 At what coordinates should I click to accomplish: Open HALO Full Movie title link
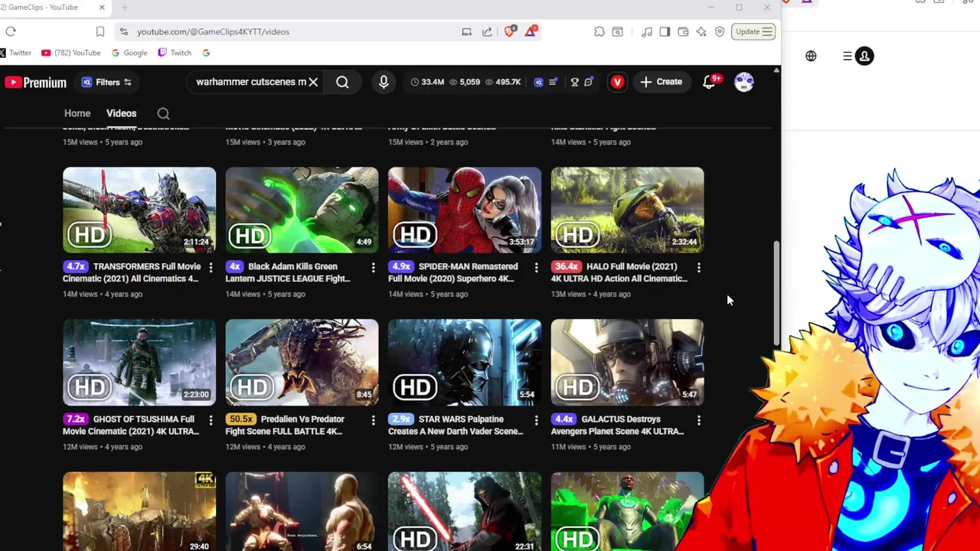(x=619, y=272)
